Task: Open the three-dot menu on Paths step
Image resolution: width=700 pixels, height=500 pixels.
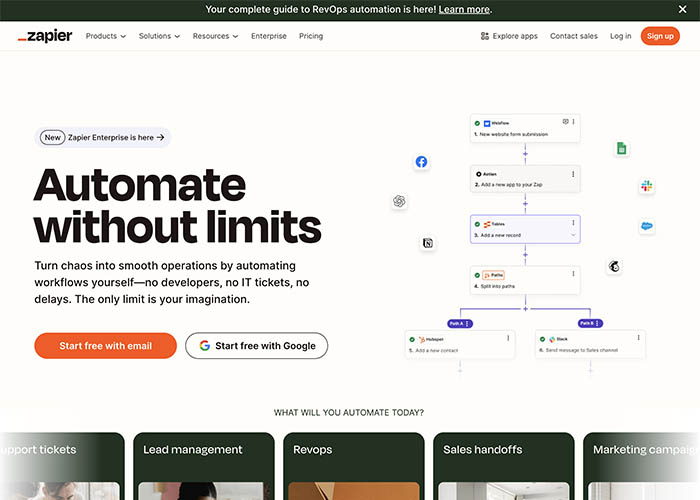Action: click(x=573, y=274)
